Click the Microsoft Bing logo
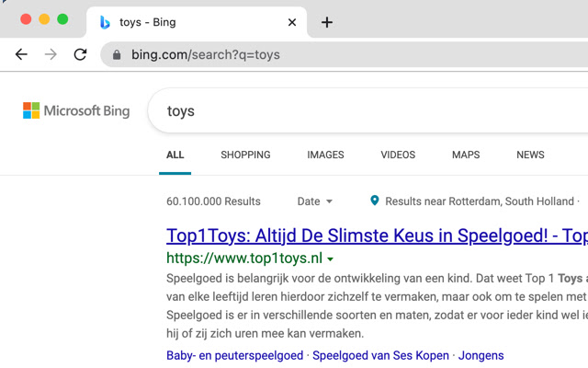Viewport: 588px width, 368px height. pos(76,111)
